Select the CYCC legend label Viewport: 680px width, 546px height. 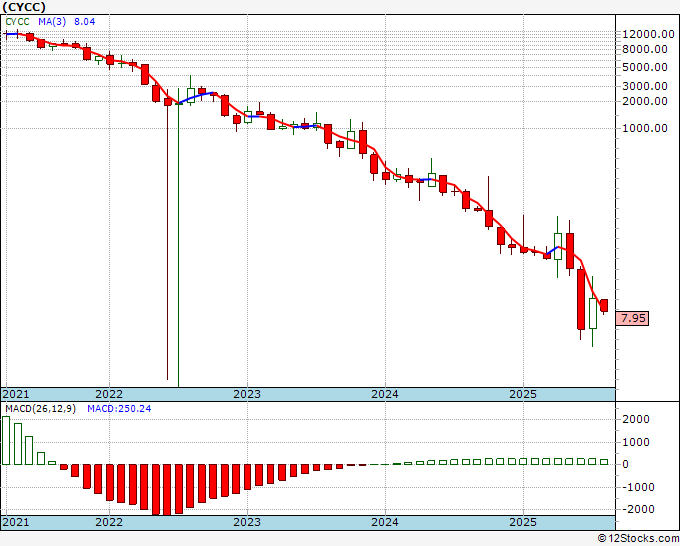(17, 22)
